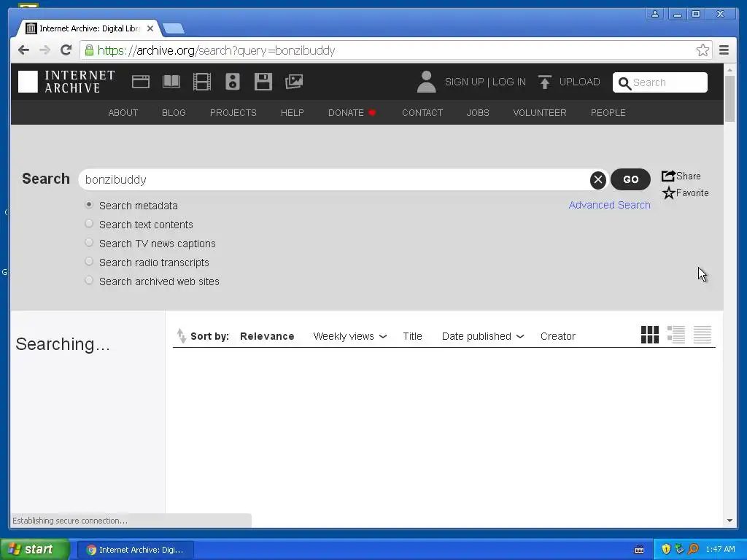The width and height of the screenshot is (747, 560).
Task: Sort results by Title
Action: click(x=413, y=336)
